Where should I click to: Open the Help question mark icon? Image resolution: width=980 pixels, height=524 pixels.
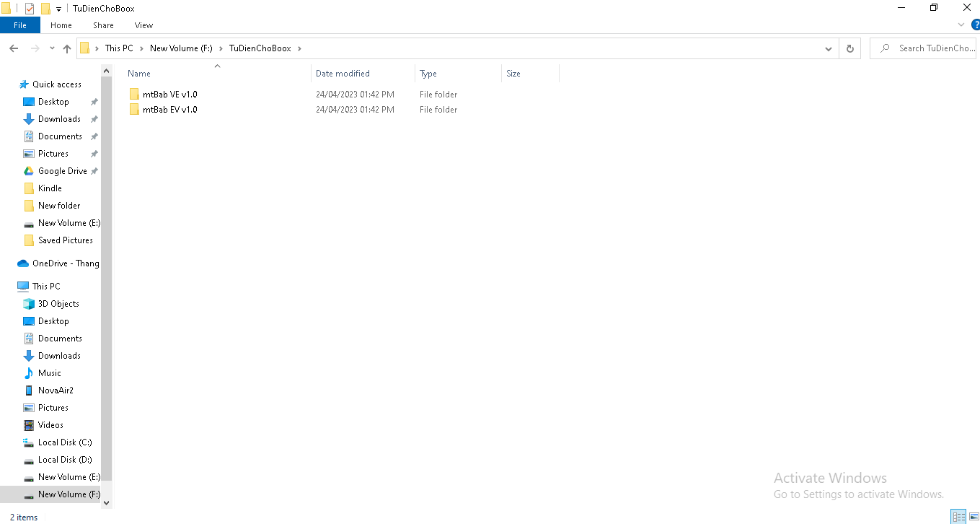pos(975,25)
